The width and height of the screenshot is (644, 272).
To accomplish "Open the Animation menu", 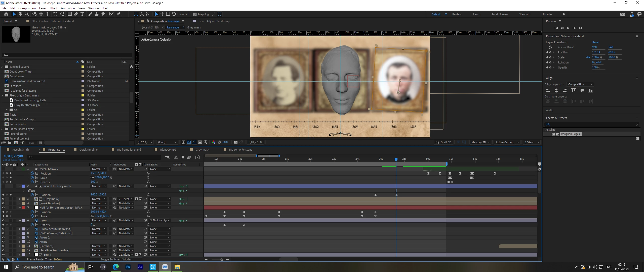I will [68, 8].
